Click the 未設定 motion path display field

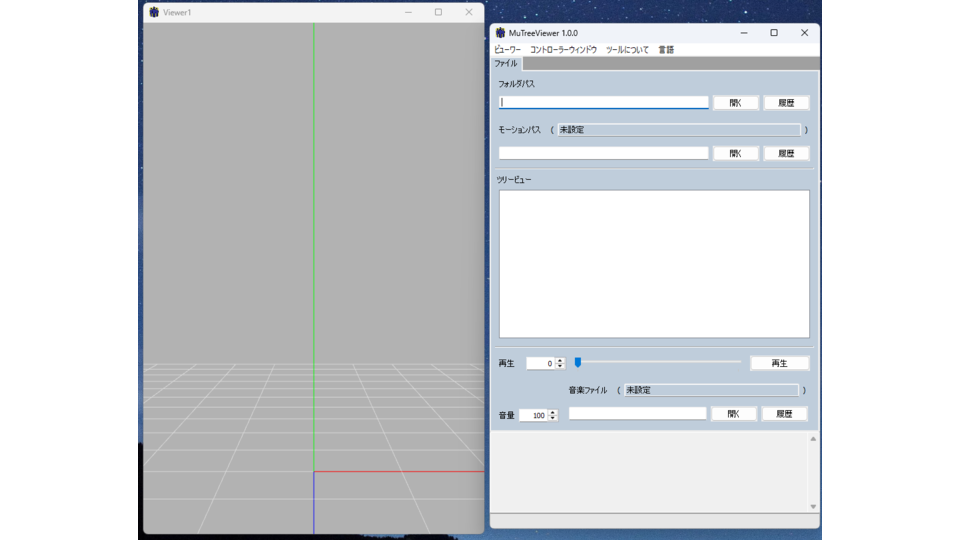(678, 130)
